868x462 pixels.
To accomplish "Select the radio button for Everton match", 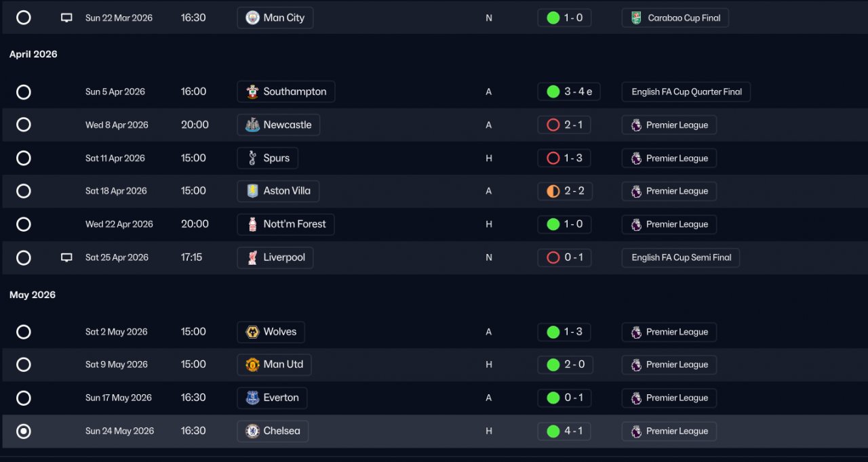I will 24,398.
